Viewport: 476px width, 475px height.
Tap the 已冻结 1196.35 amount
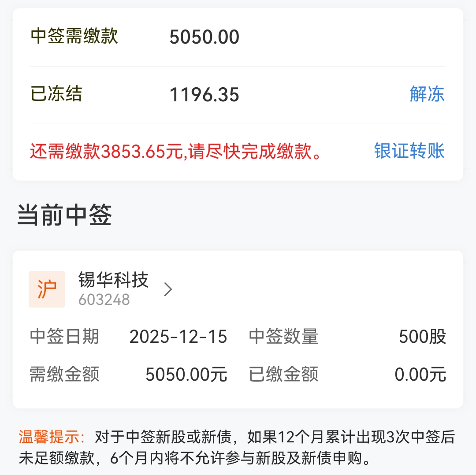tap(205, 94)
